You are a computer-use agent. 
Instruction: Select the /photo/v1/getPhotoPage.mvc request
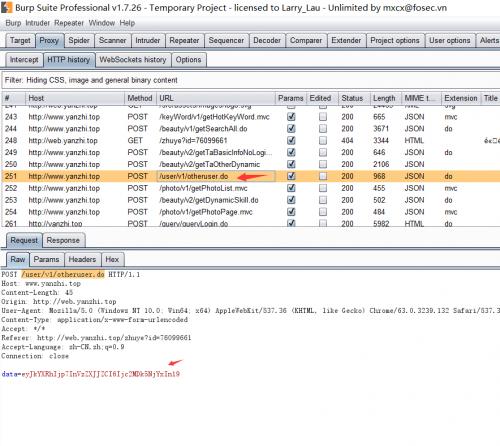(250, 212)
